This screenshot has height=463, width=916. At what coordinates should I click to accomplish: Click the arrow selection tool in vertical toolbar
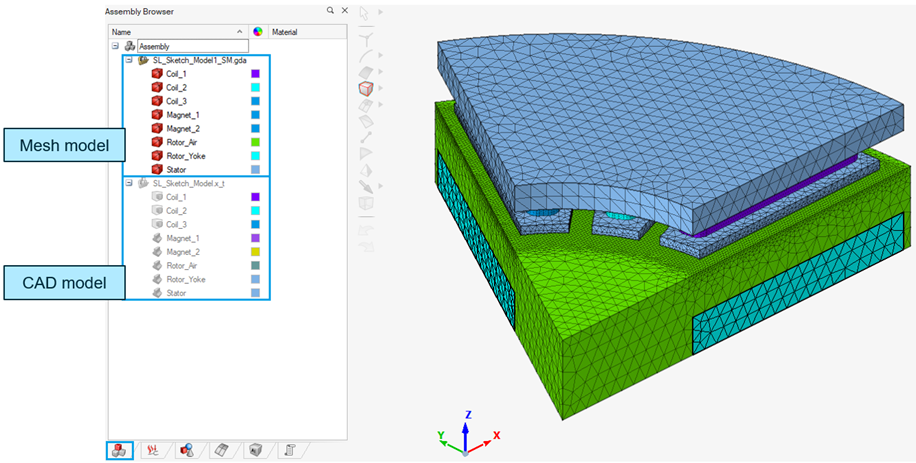pos(366,12)
